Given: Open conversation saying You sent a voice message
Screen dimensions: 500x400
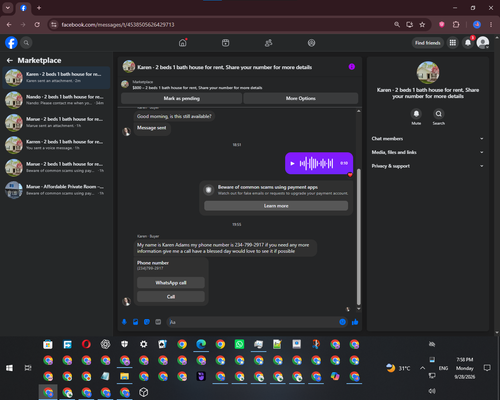Looking at the screenshot, I should (x=56, y=145).
